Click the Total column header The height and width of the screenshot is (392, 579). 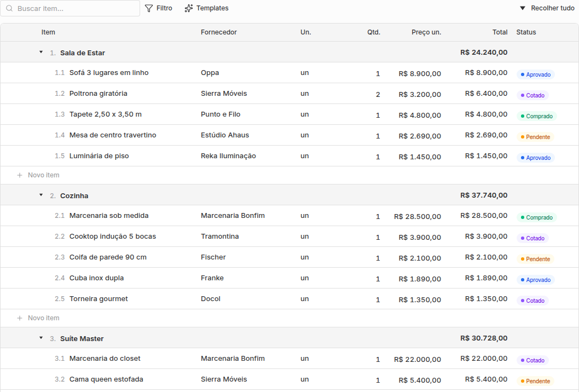(x=500, y=32)
